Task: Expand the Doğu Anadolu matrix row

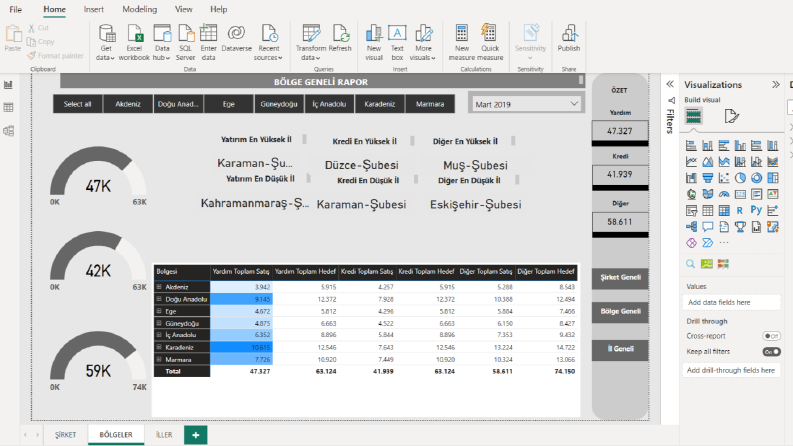Action: point(159,299)
